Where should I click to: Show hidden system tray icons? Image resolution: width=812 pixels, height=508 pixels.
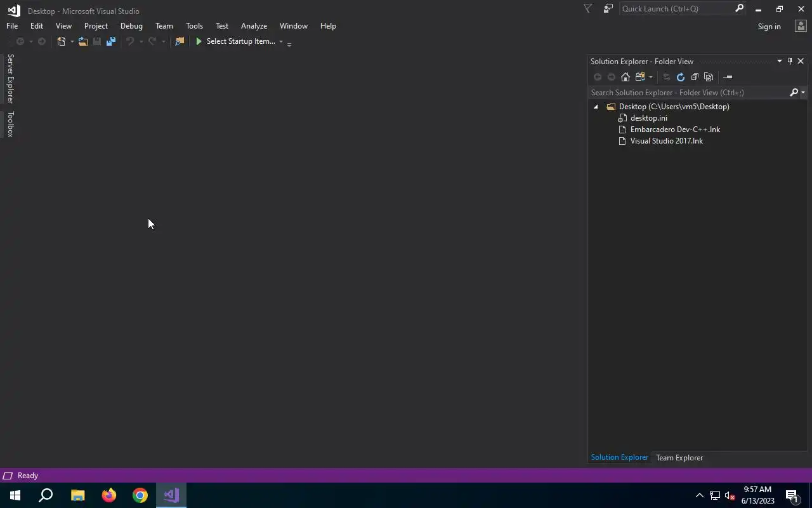click(x=699, y=495)
